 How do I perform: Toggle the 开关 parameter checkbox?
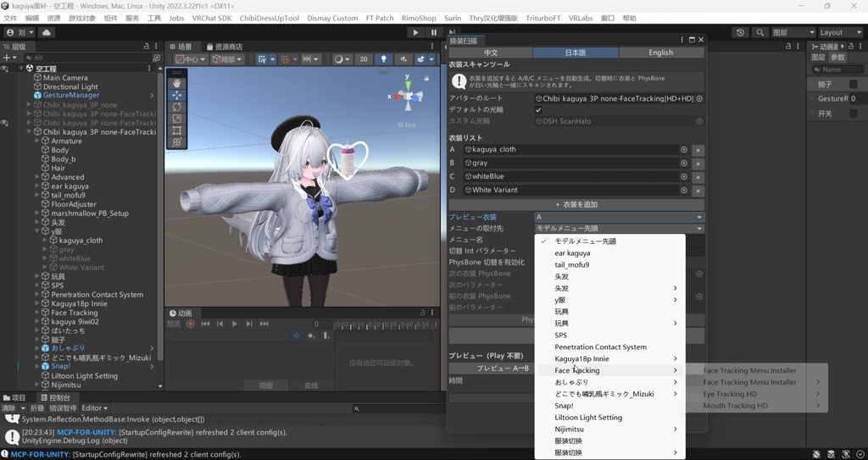tap(853, 114)
